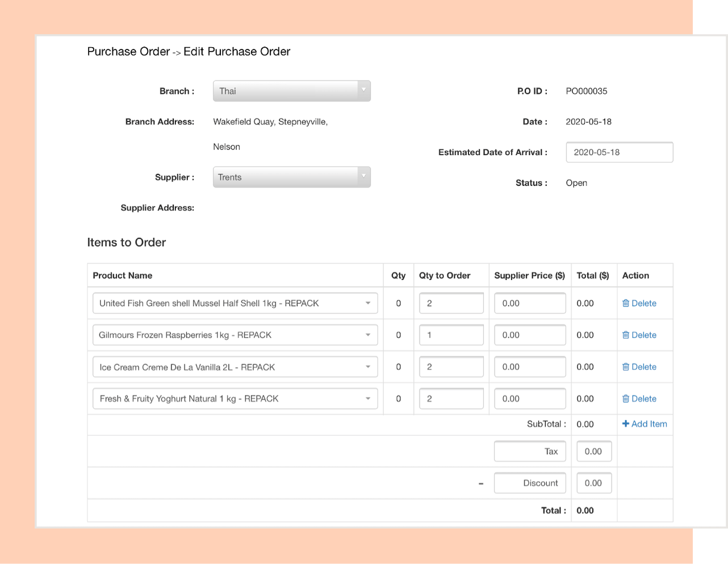Open the Branch dropdown showing Thai

click(x=292, y=91)
